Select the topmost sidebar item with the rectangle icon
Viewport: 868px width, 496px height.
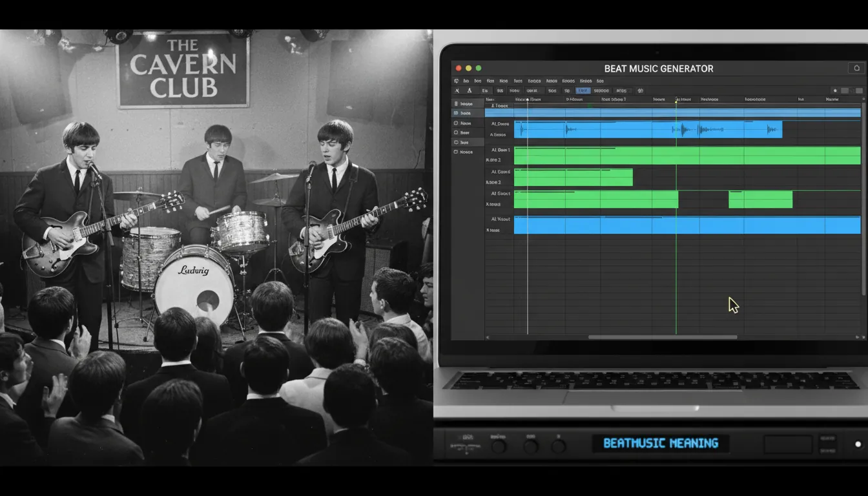tap(467, 103)
